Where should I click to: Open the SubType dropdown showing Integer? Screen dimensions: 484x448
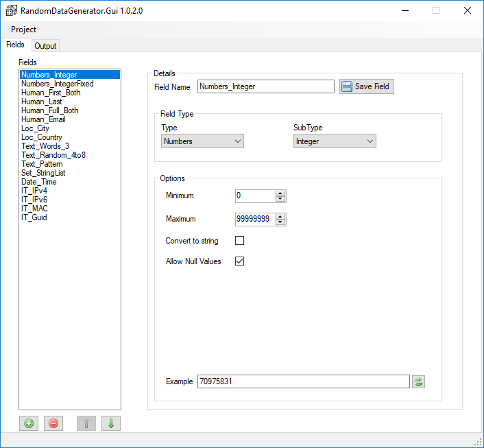click(x=335, y=141)
